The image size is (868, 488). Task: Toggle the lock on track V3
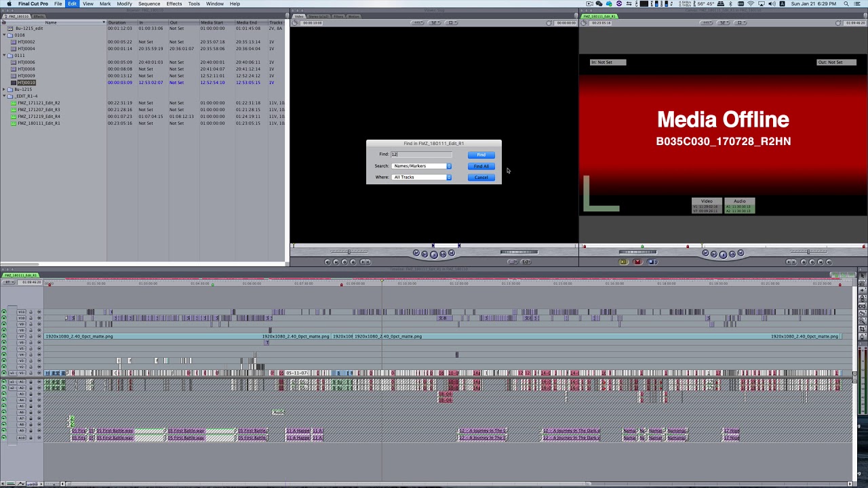tap(31, 361)
